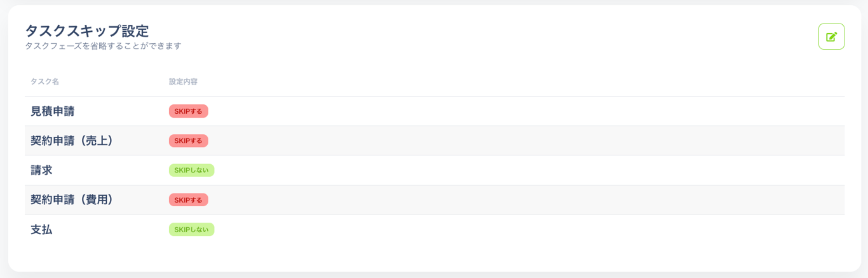This screenshot has width=868, height=278.
Task: Click the タスクスキップ設定 heading
Action: tap(86, 31)
